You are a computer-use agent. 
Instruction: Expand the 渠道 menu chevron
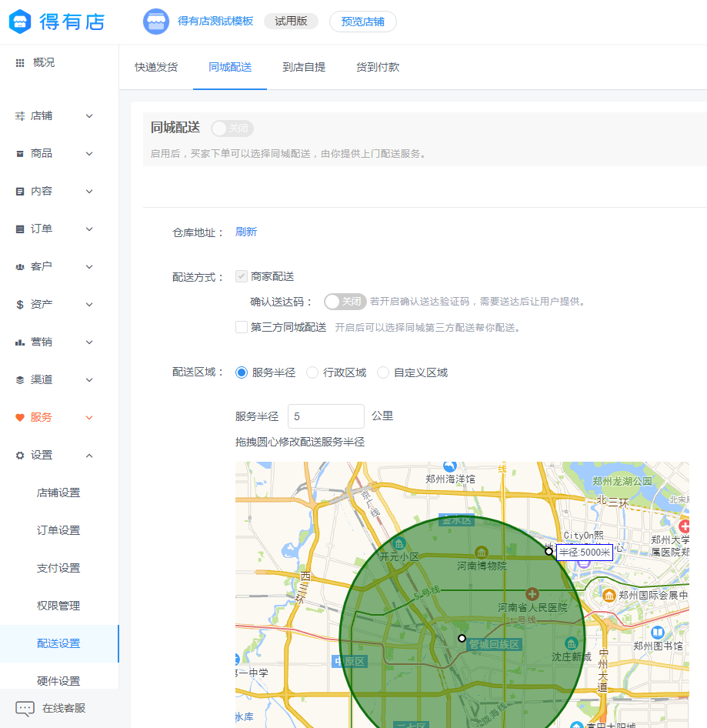[89, 380]
